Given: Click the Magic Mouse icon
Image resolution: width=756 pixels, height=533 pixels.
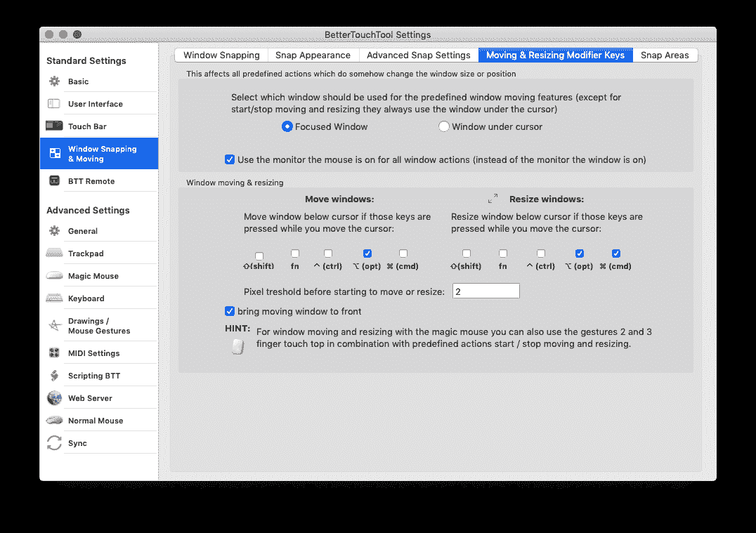Looking at the screenshot, I should [55, 276].
